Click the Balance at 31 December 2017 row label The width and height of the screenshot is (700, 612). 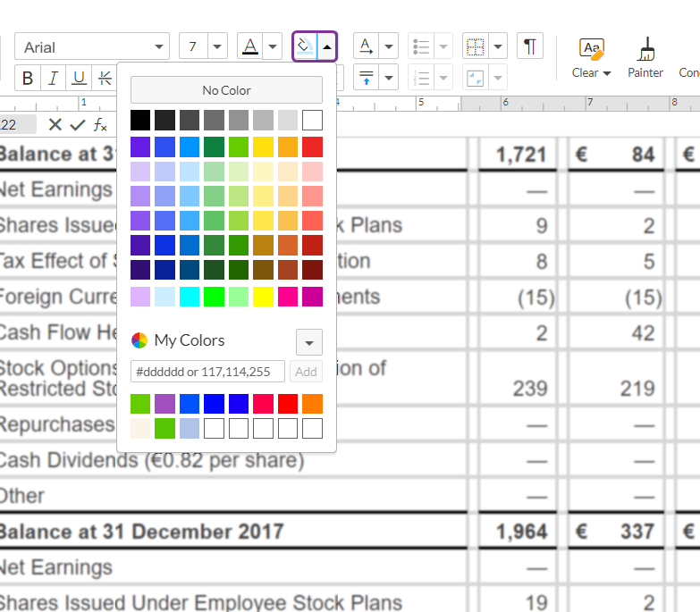point(141,532)
